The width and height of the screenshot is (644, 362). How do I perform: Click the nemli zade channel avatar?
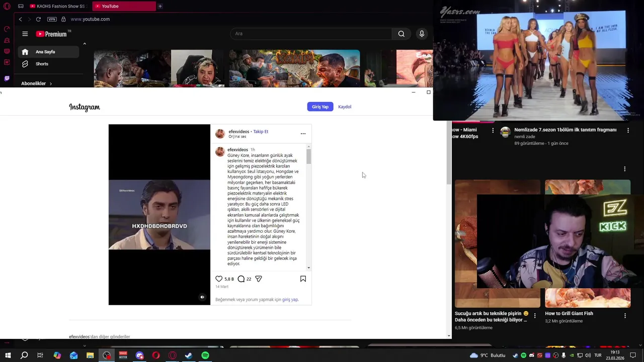coord(506,132)
